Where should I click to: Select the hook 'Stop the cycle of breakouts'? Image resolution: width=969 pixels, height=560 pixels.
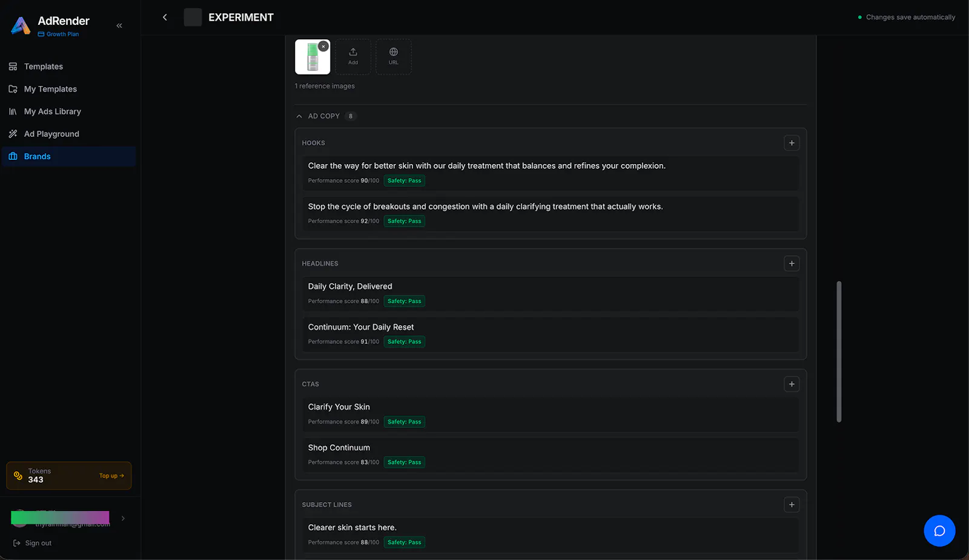coord(551,214)
